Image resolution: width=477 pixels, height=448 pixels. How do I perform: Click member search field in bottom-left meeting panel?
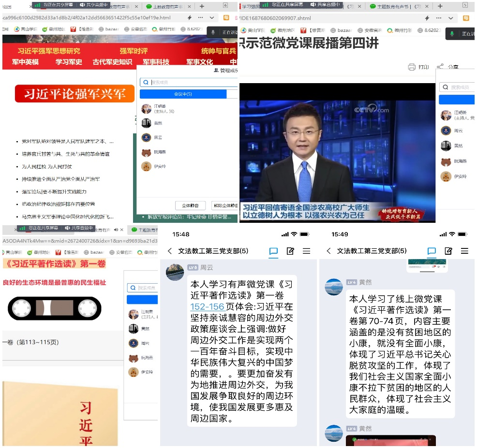click(143, 288)
